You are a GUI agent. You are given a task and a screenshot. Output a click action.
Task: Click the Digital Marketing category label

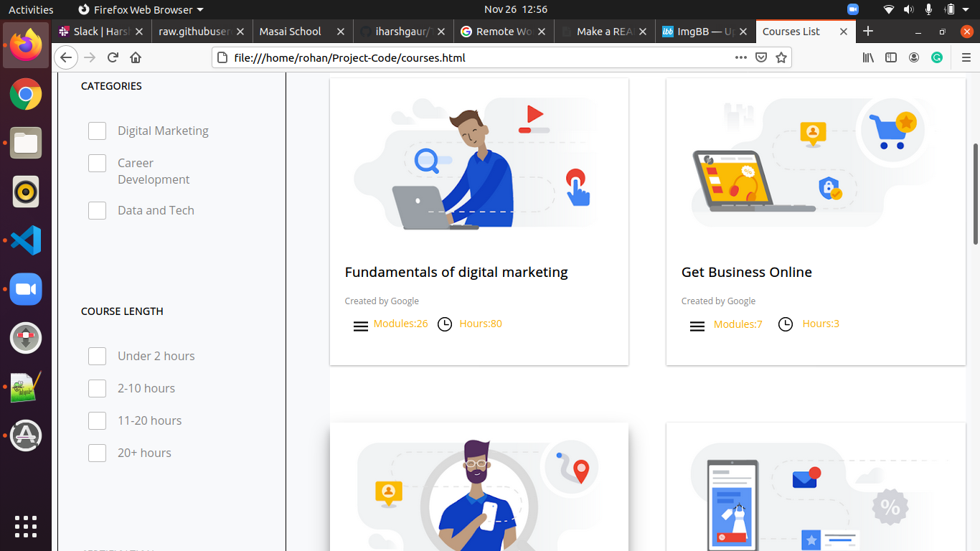163,131
